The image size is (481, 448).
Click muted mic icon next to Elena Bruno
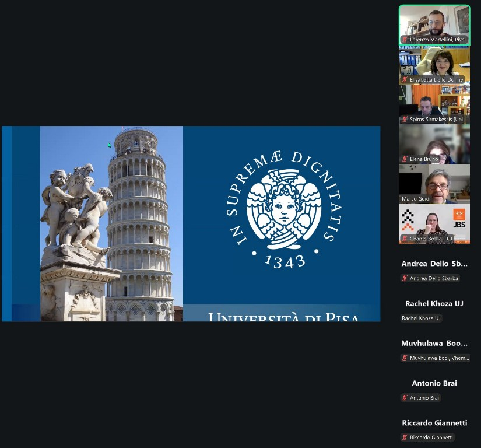tap(405, 159)
